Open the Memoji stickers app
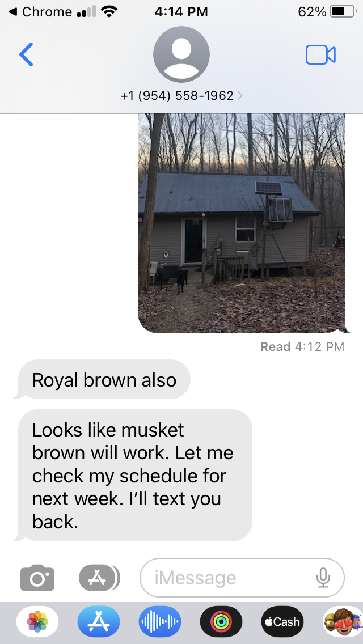Screen dimensions: 363x644 point(343,622)
